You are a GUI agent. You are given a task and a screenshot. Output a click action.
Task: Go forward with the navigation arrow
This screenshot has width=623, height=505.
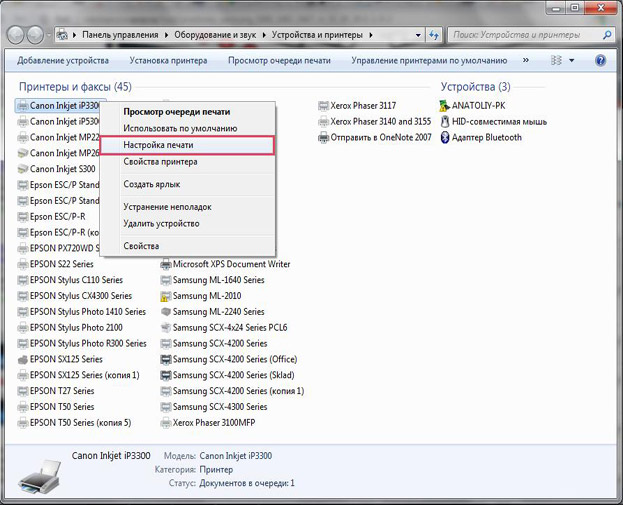(x=35, y=35)
